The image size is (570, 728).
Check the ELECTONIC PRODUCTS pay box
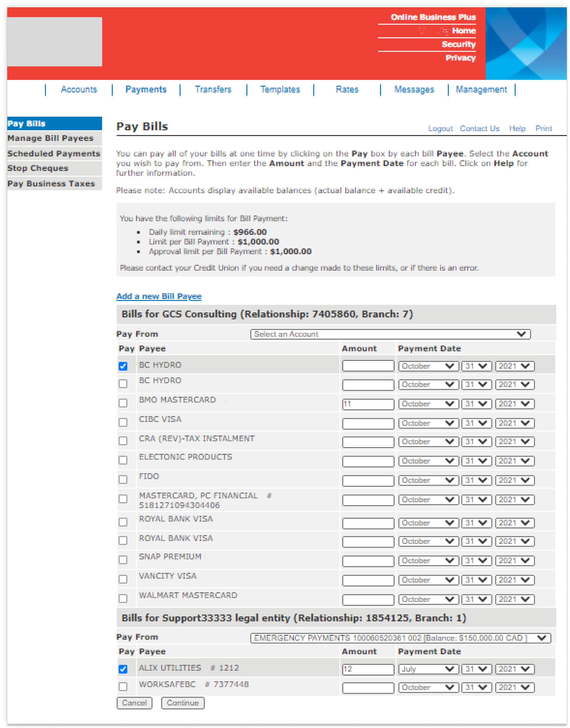click(x=123, y=460)
